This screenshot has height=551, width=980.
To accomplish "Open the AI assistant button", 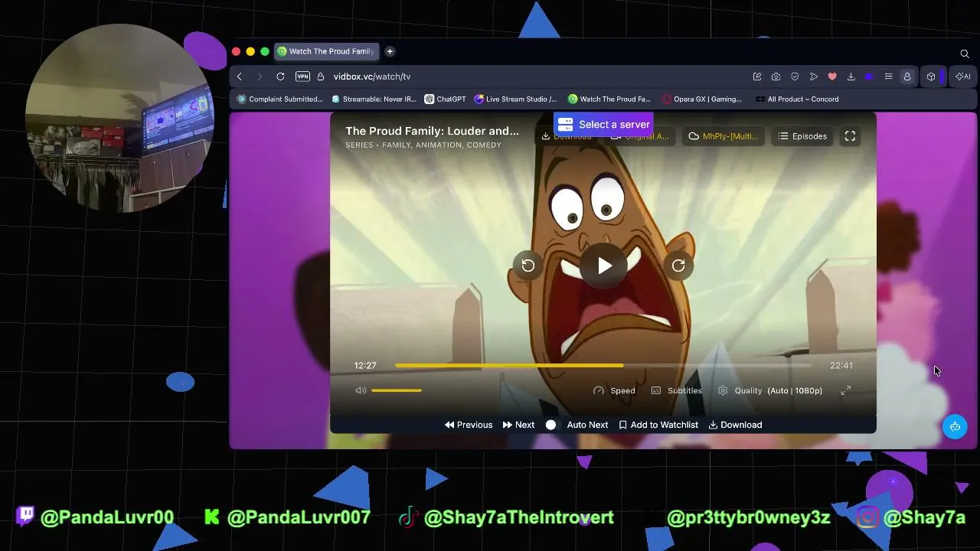I will tap(963, 77).
